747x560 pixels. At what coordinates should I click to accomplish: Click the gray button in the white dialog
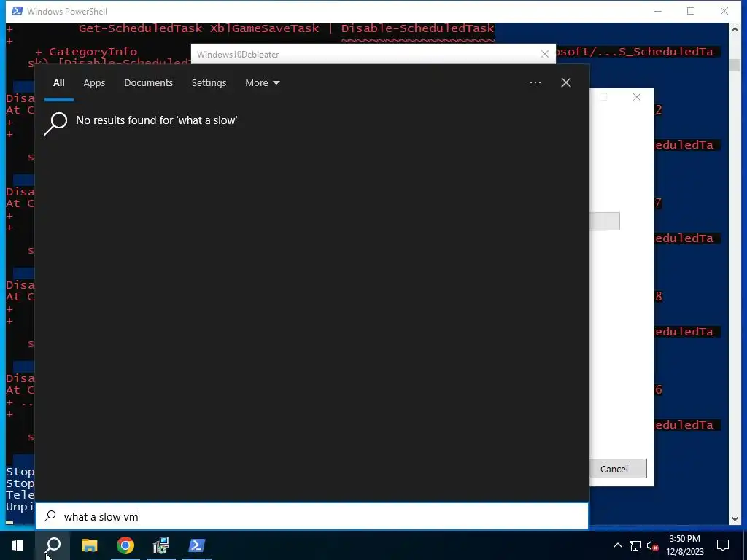[605, 222]
